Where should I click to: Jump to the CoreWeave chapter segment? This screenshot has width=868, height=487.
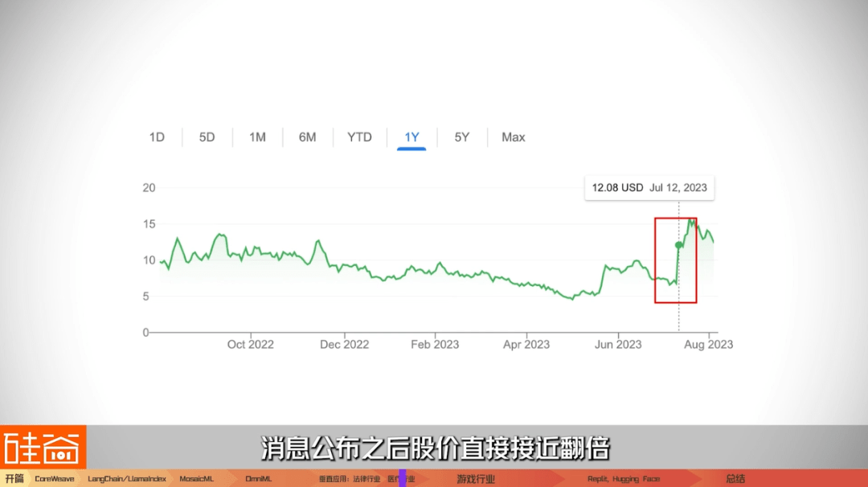55,479
